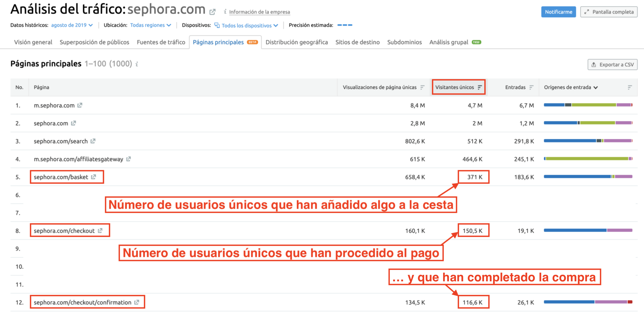Image resolution: width=644 pixels, height=314 pixels.
Task: Open sephora.com row external link icon
Action: coord(73,123)
